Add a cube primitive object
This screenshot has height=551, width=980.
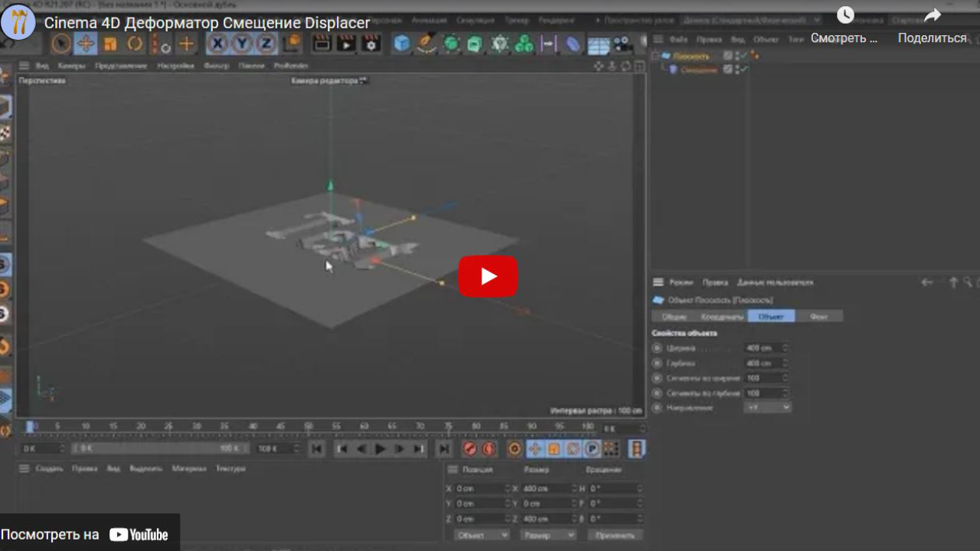tap(402, 44)
